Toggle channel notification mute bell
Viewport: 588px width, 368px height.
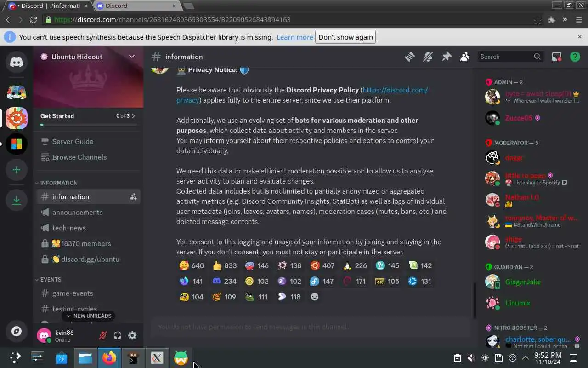click(428, 57)
